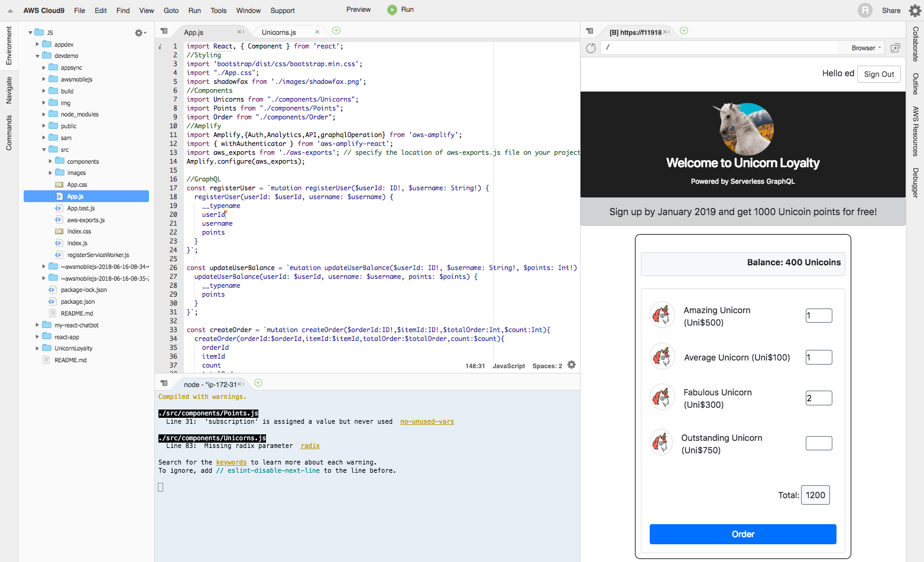The width and height of the screenshot is (924, 562).
Task: Collapse the src folder
Action: (44, 150)
